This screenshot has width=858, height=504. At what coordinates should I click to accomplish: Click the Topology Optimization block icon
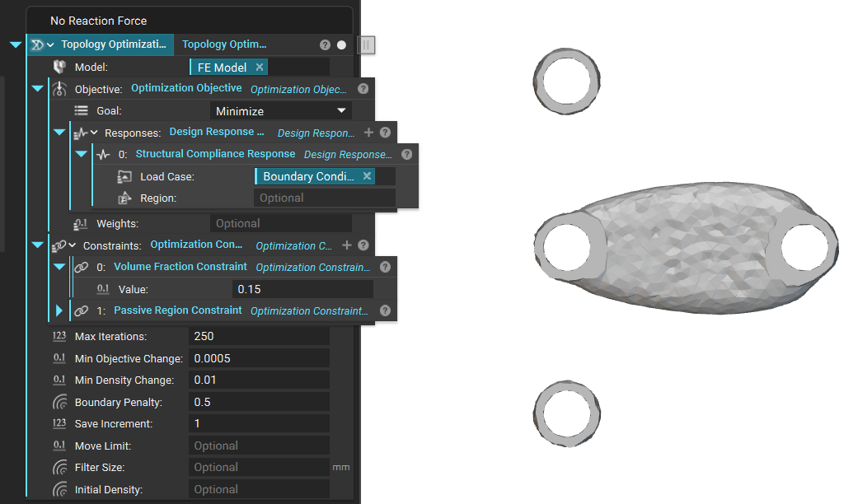pos(37,44)
